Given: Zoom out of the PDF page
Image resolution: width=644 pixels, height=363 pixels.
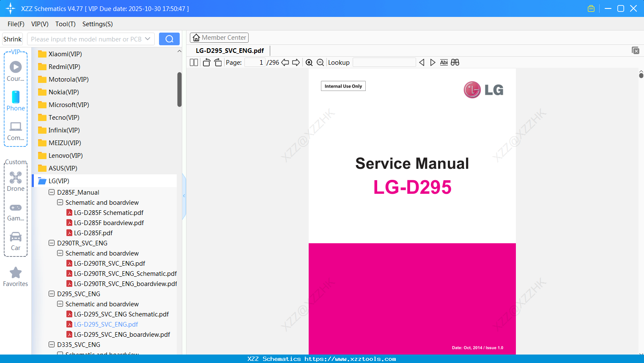Looking at the screenshot, I should (x=320, y=62).
